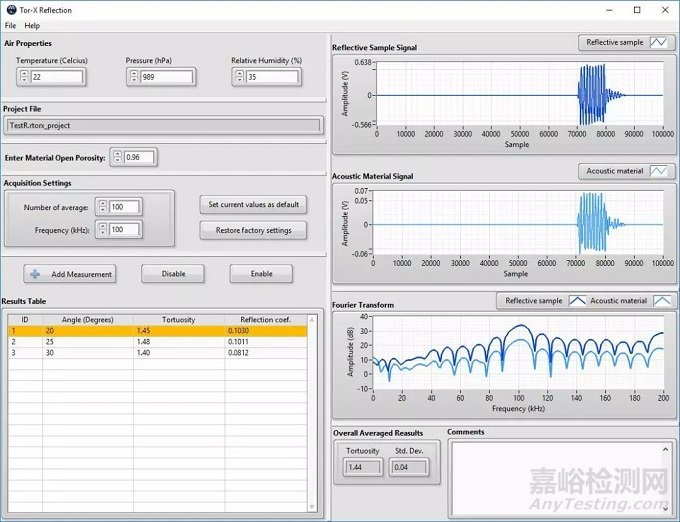The width and height of the screenshot is (680, 522).
Task: Adjust the Relative Humidity stepper arrows
Action: [239, 78]
